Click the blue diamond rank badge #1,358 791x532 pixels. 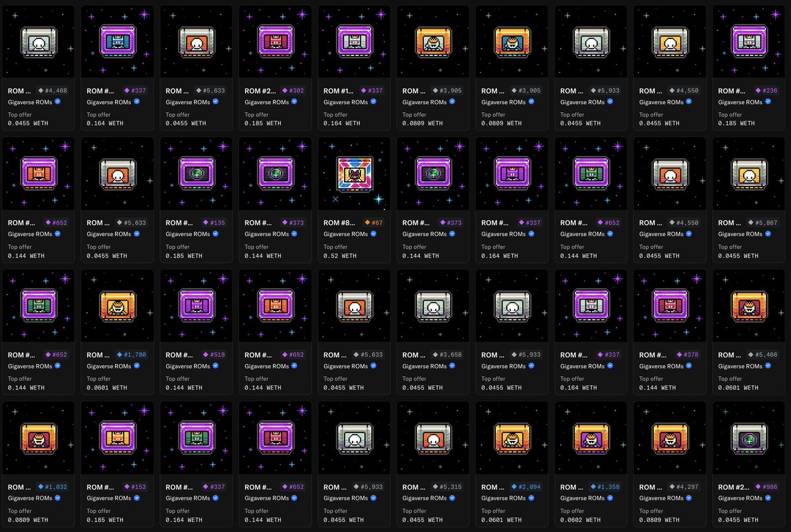click(604, 487)
